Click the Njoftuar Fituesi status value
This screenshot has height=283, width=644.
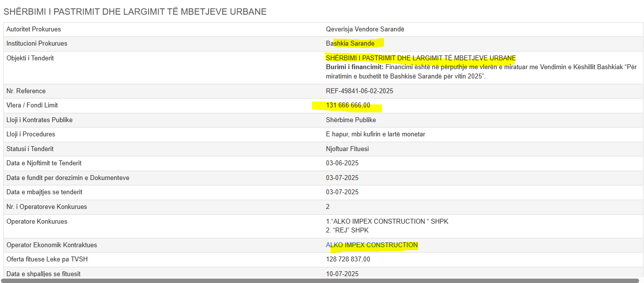[347, 149]
